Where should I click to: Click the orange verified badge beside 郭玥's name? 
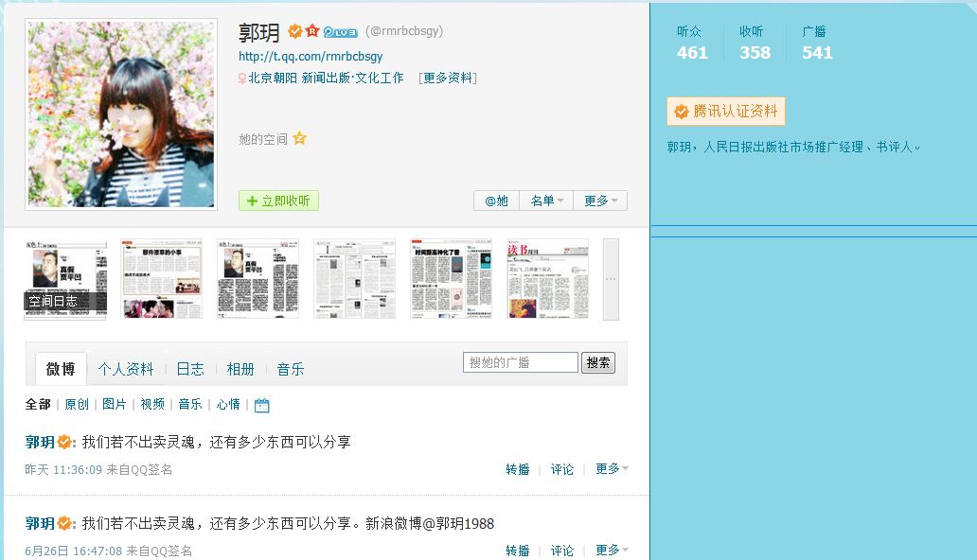click(297, 31)
